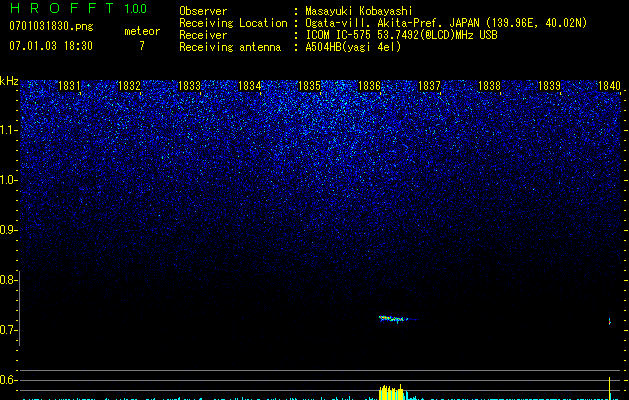The width and height of the screenshot is (629, 400).
Task: Click the 1832 time marker
Action: pyautogui.click(x=130, y=86)
